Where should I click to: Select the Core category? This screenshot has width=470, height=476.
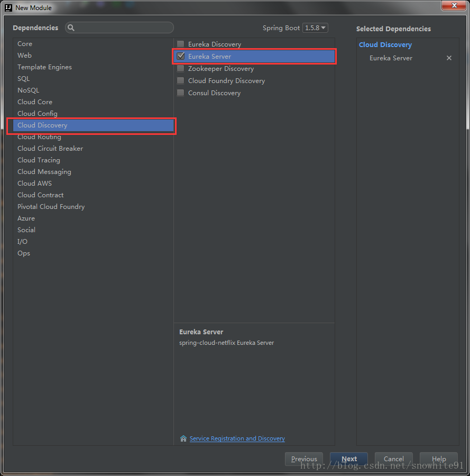93,44
